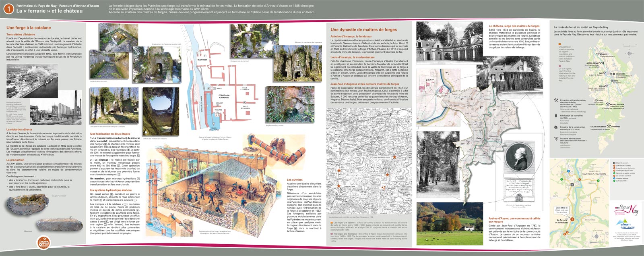644x256 pixels.
Task: Click the Spanish flag icon
Action: click(559, 44)
